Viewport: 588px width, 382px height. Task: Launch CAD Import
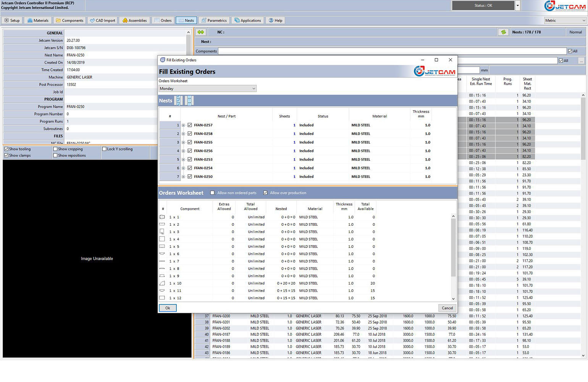102,20
